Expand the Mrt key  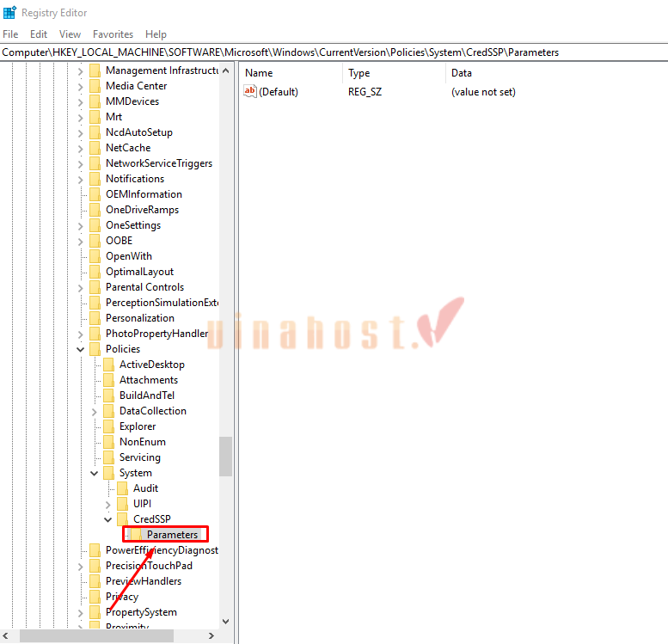(x=81, y=118)
